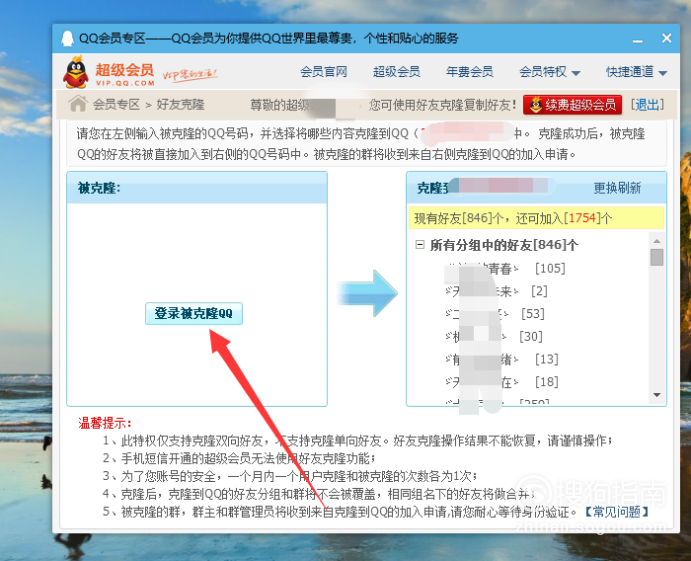The width and height of the screenshot is (691, 561).
Task: Click the 登录被克隆QQ button
Action: pos(194,313)
